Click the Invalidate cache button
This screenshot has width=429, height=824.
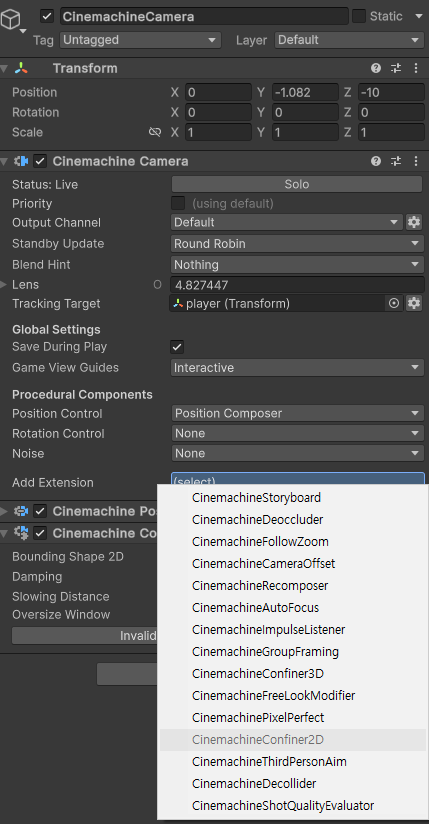(84, 636)
